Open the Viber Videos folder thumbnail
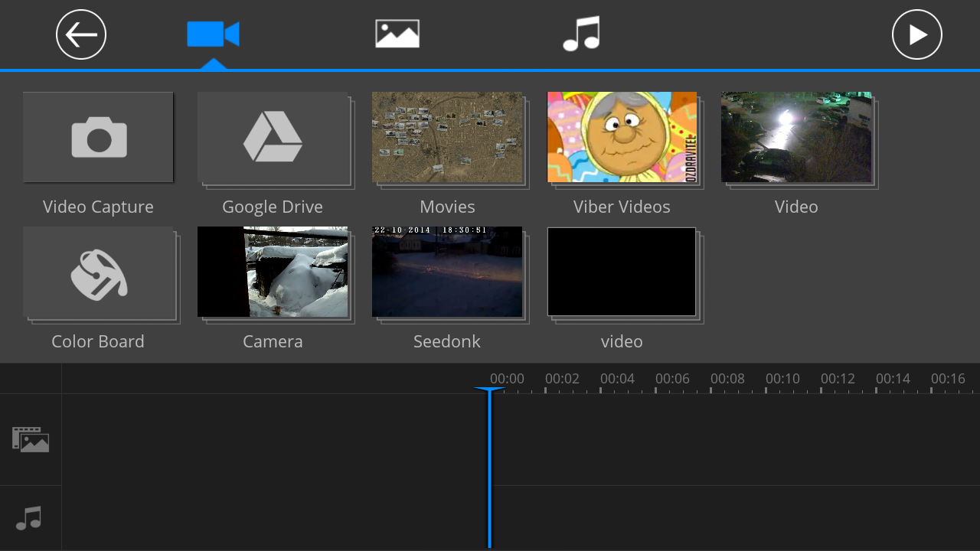 622,138
